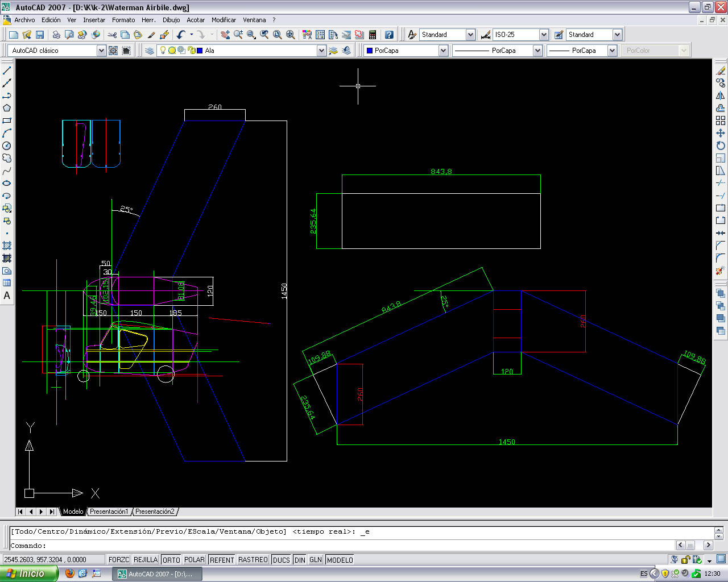728x582 pixels.
Task: Select the Move tool in modify toolbar
Action: click(721, 133)
